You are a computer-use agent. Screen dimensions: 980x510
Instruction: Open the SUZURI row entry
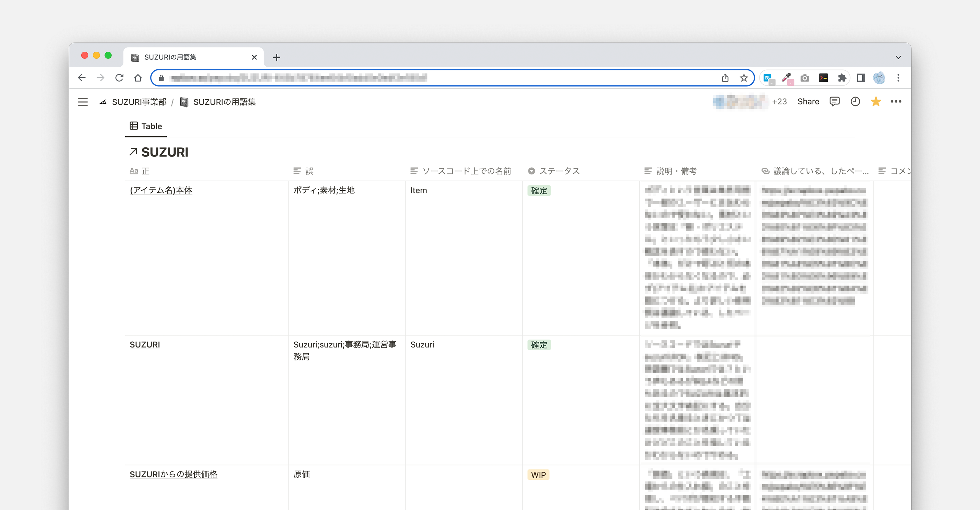[145, 344]
